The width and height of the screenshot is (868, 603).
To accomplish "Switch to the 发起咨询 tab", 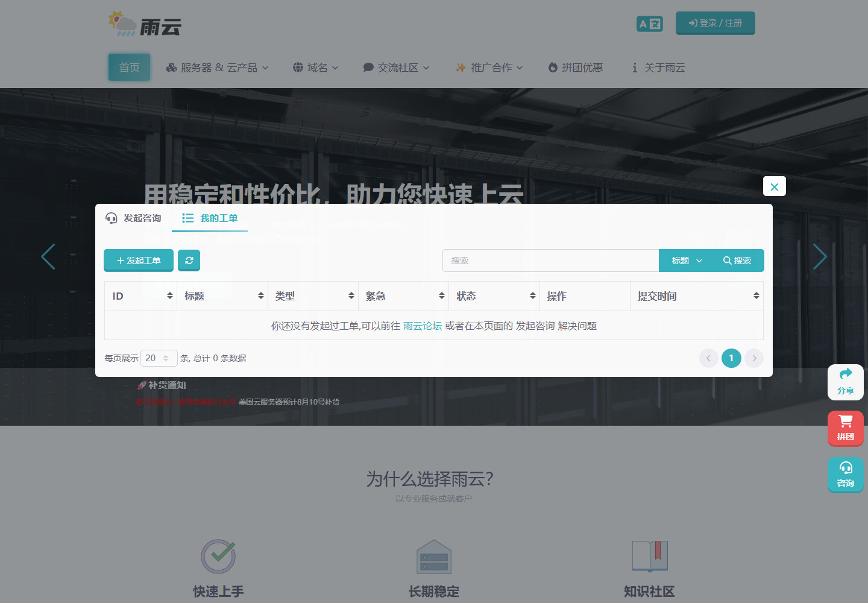I will (x=133, y=218).
